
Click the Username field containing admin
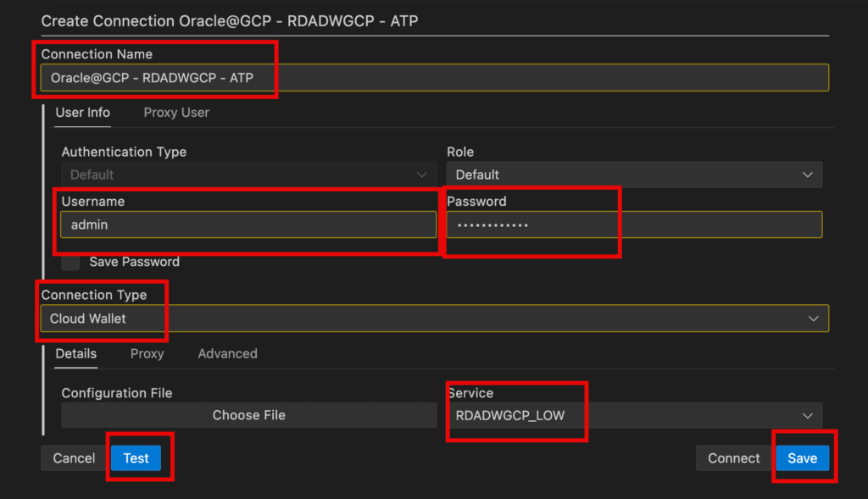point(248,225)
